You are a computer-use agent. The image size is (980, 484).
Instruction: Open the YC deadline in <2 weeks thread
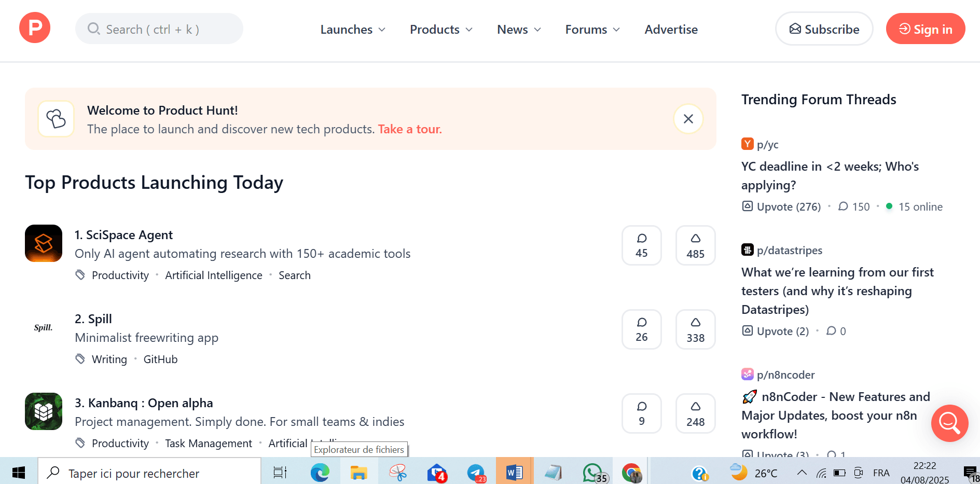pyautogui.click(x=830, y=176)
